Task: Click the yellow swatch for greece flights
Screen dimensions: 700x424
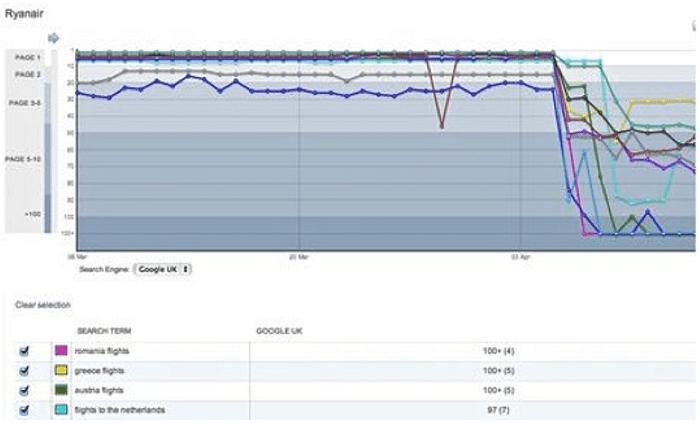Action: tap(61, 370)
